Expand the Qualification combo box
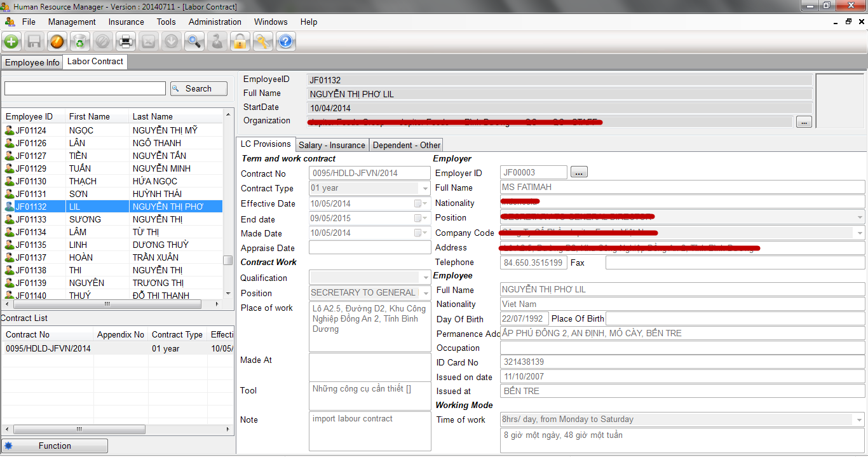 pyautogui.click(x=425, y=278)
